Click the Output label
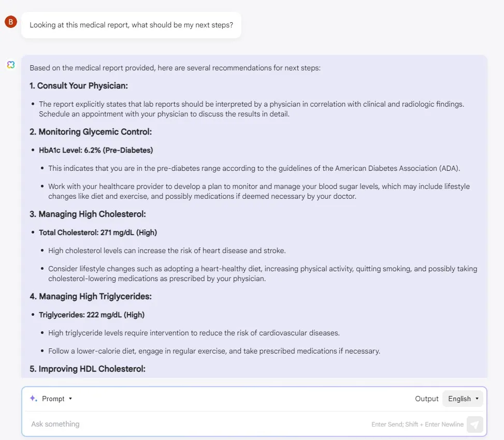Image resolution: width=504 pixels, height=440 pixels. pyautogui.click(x=426, y=399)
